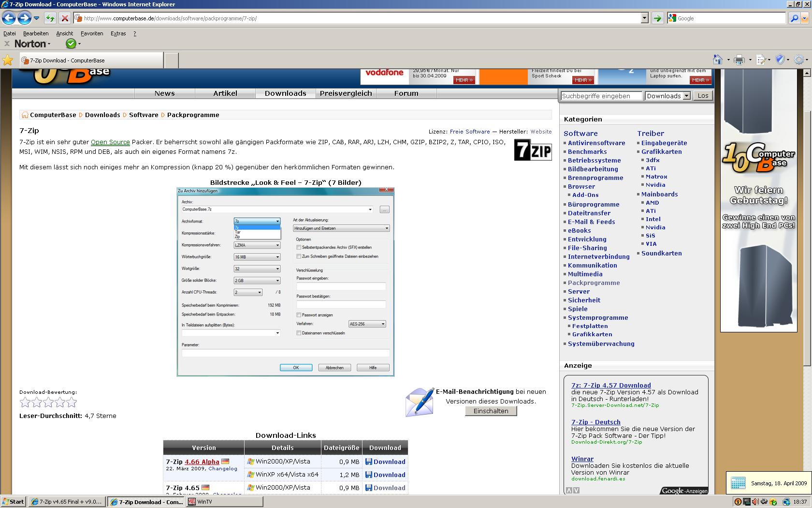Screen dimensions: 812x508
Task: Click the calendar icon in date popup
Action: point(738,483)
